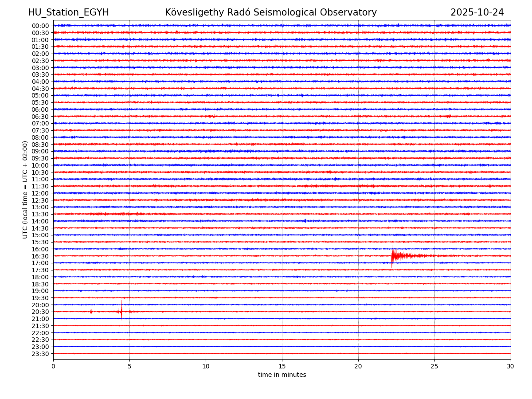Click the tall spike on the 20:30 trace
This screenshot has height=399, width=532.
(x=121, y=311)
